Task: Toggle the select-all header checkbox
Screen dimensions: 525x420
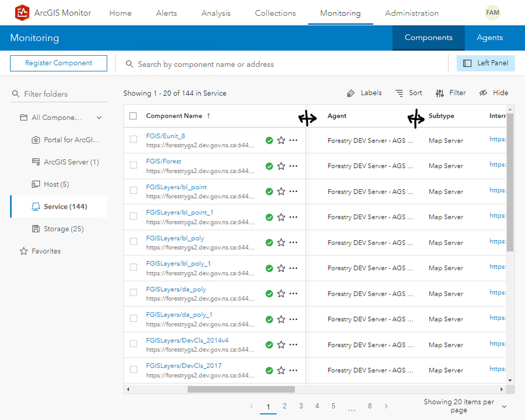Action: pos(133,116)
